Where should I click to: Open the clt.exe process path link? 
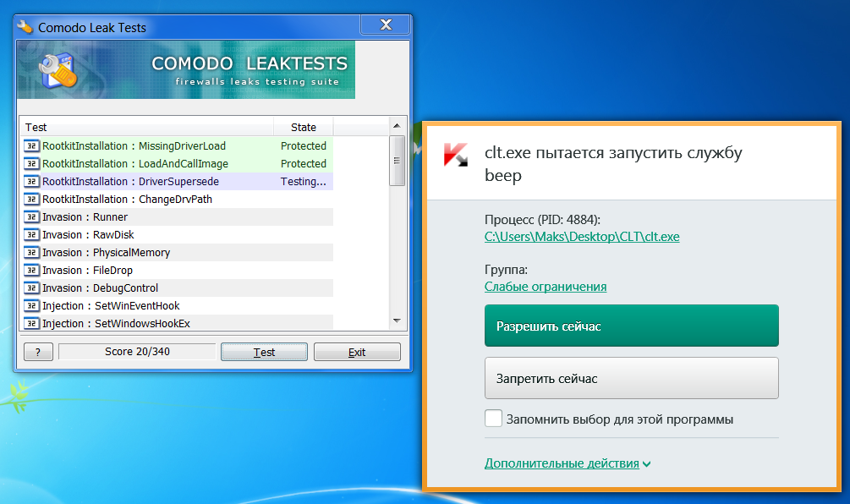582,237
